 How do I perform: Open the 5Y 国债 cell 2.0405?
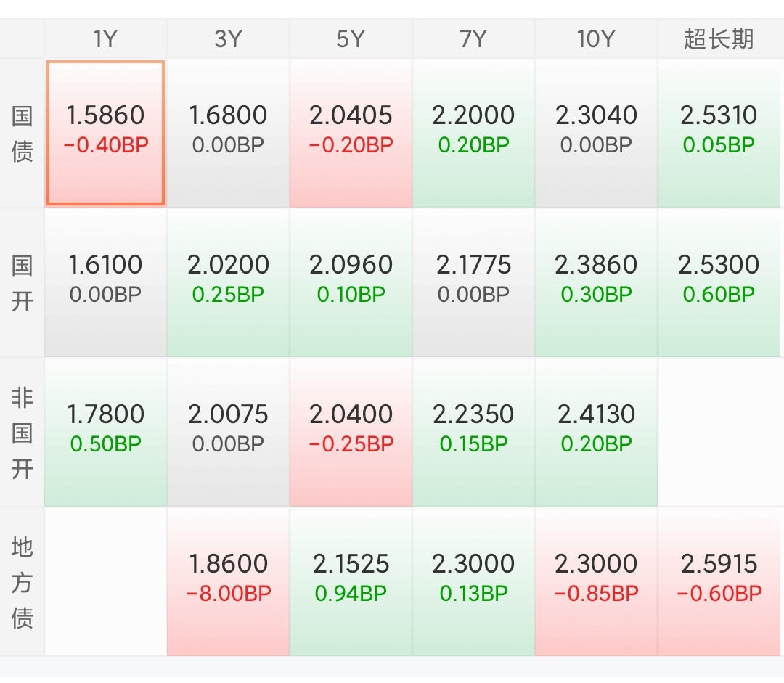pyautogui.click(x=351, y=133)
